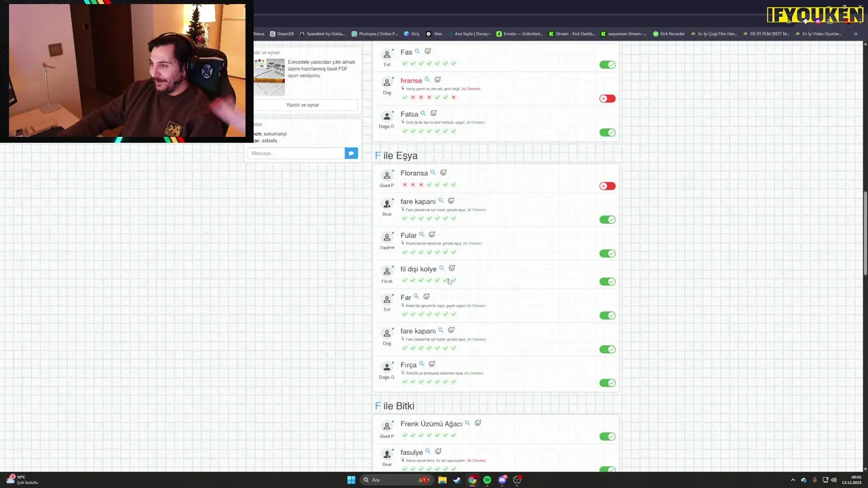Click the taskbar Ara search box
Viewport: 868px width, 488px height.
click(x=396, y=480)
